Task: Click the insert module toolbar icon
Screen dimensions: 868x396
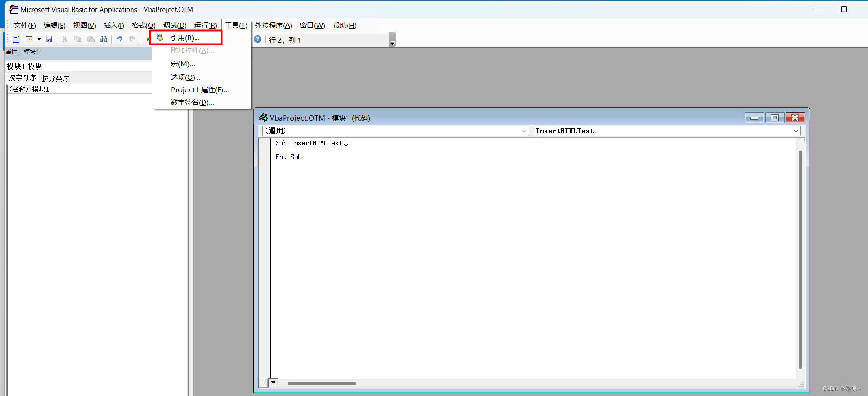Action: (x=29, y=39)
